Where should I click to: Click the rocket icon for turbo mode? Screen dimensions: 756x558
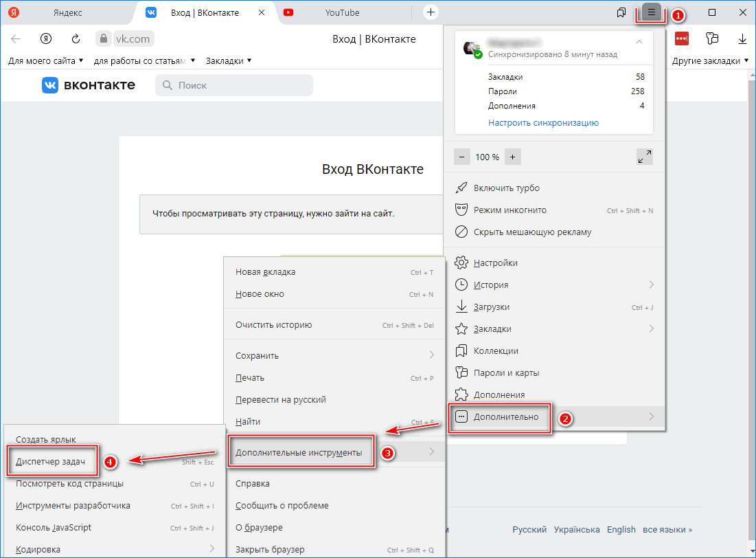tap(461, 188)
